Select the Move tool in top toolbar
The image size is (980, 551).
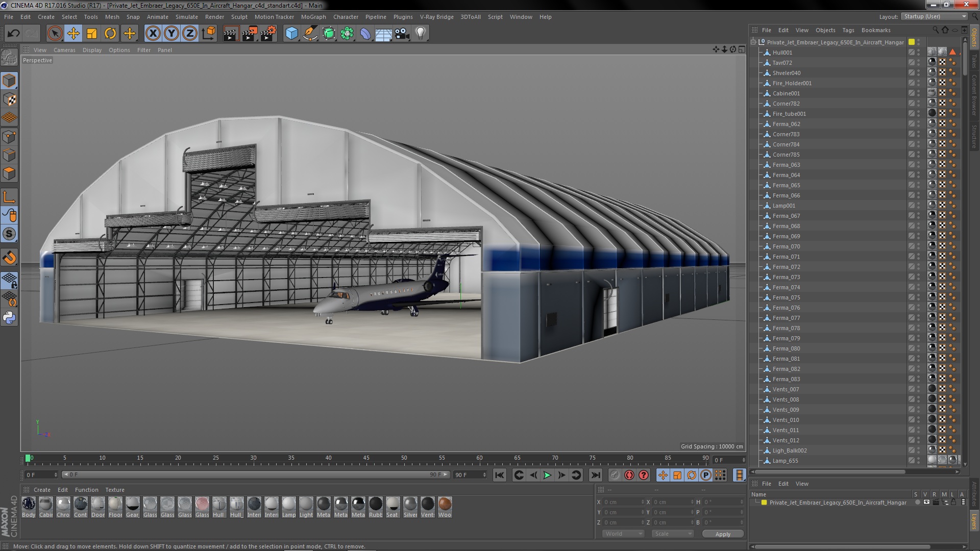(x=73, y=34)
